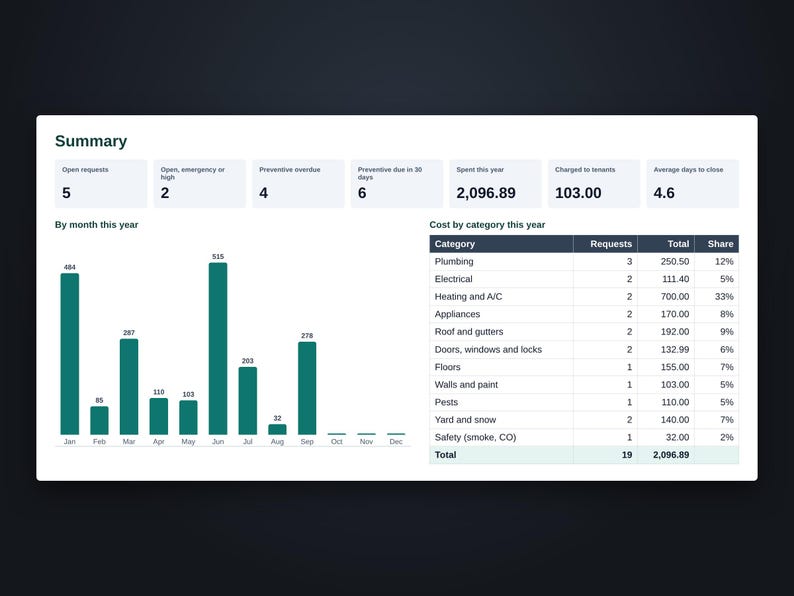The height and width of the screenshot is (596, 794).
Task: Click the Pests row label
Action: (x=446, y=402)
